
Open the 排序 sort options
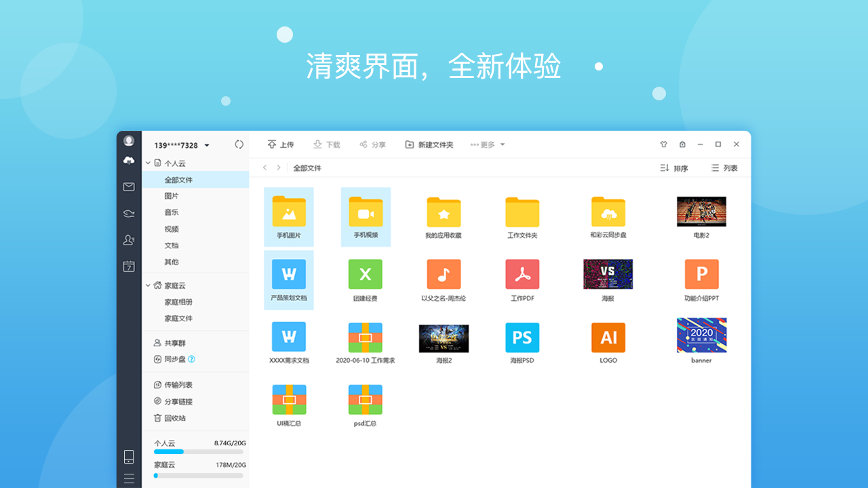click(674, 168)
